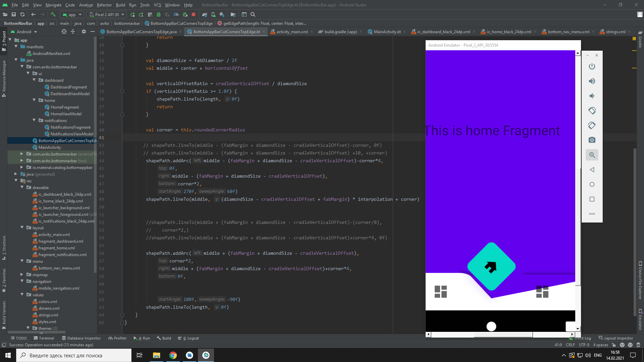Open the VCS menu

[157, 5]
